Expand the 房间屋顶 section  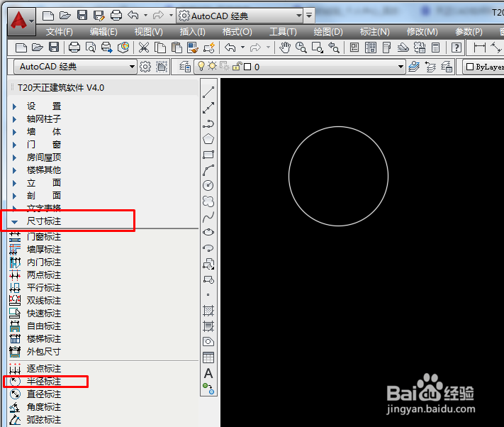tap(14, 157)
